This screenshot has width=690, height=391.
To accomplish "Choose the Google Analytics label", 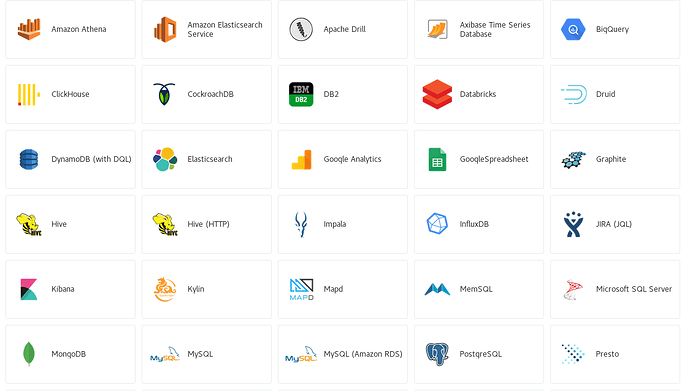I will [352, 159].
